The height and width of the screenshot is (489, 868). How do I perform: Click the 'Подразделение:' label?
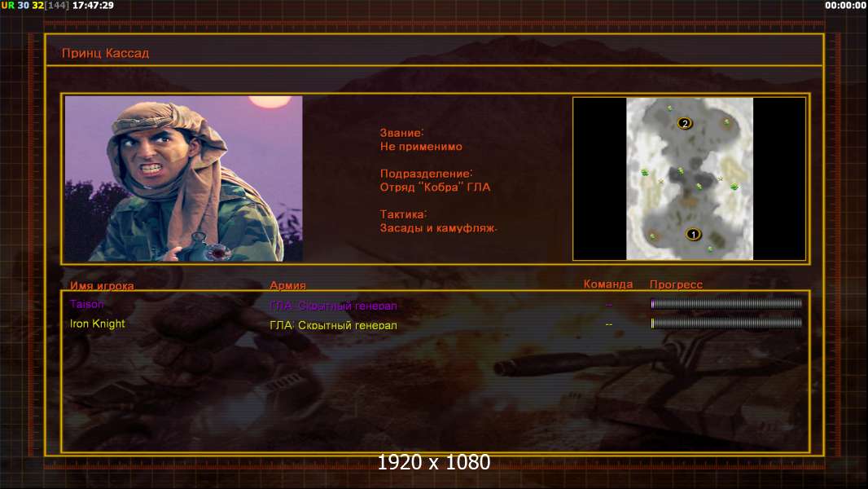click(426, 174)
